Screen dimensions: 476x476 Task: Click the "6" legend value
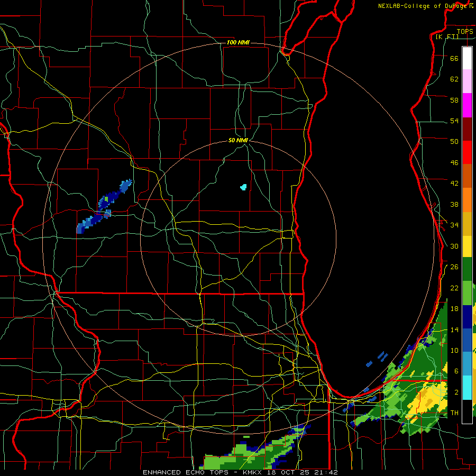point(456,371)
